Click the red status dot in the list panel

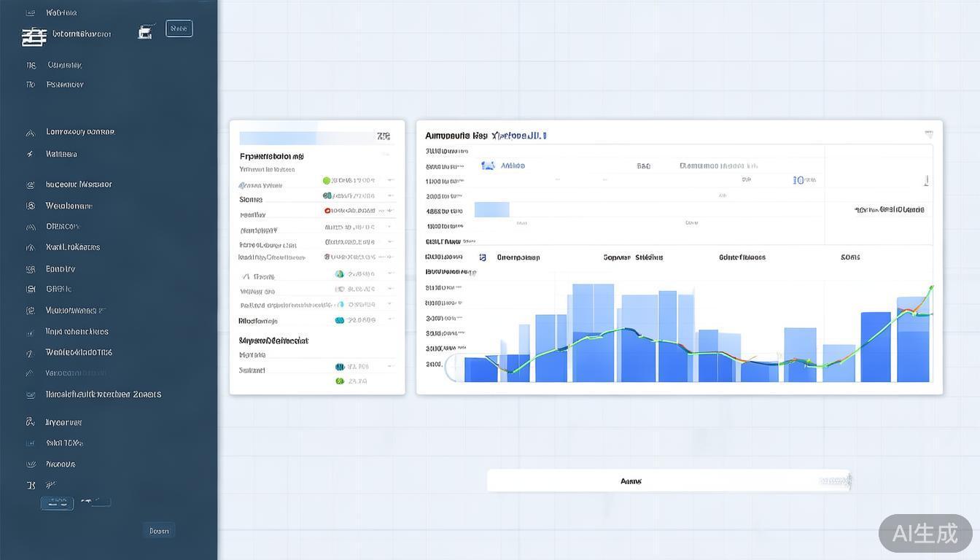327,211
